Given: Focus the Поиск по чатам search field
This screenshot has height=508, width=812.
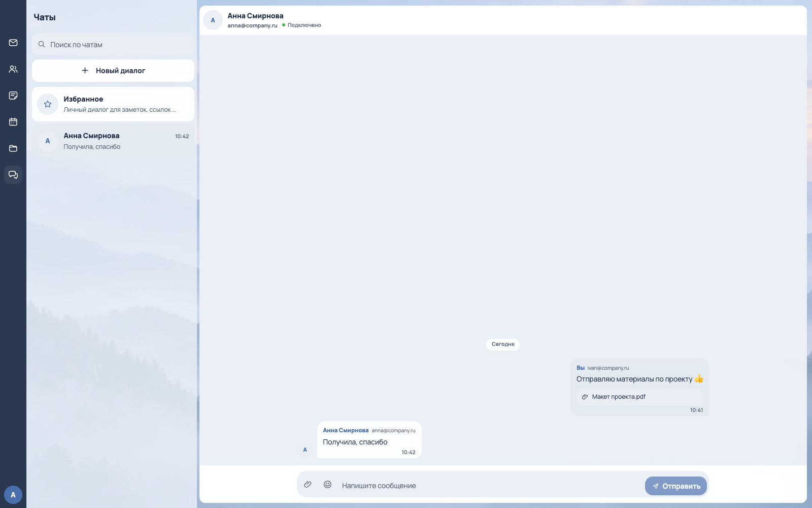Looking at the screenshot, I should coord(113,45).
